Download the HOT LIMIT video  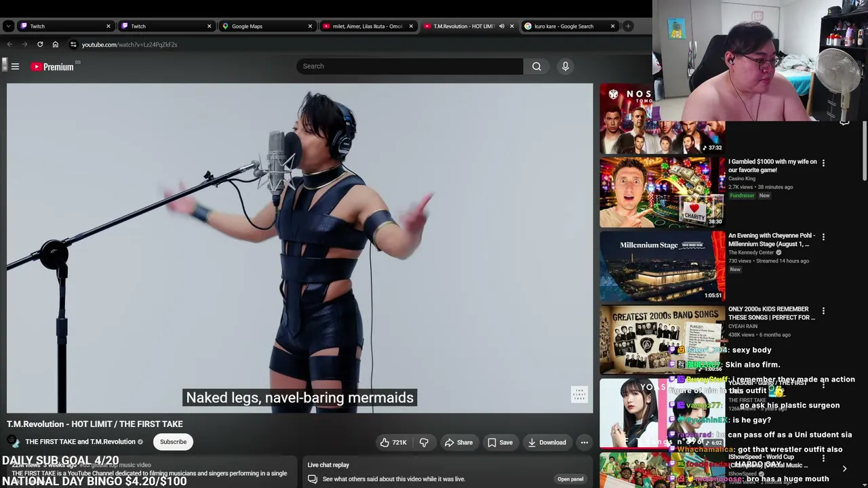(x=547, y=443)
